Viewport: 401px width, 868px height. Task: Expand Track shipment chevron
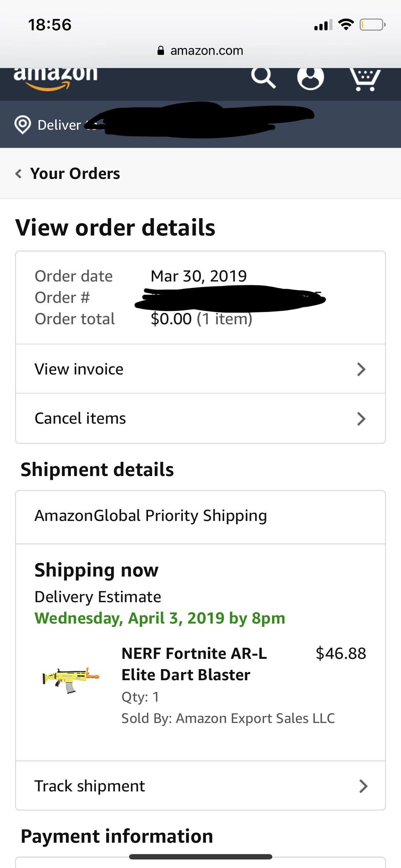coord(363,786)
